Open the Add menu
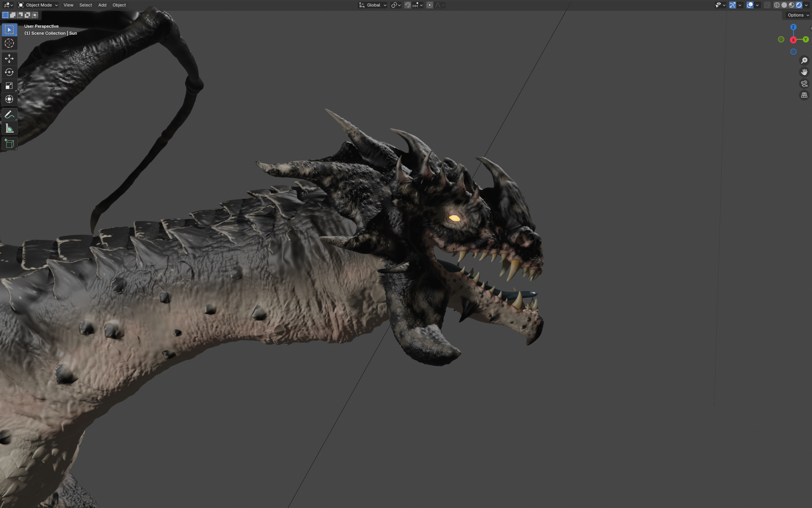812x508 pixels. tap(102, 5)
